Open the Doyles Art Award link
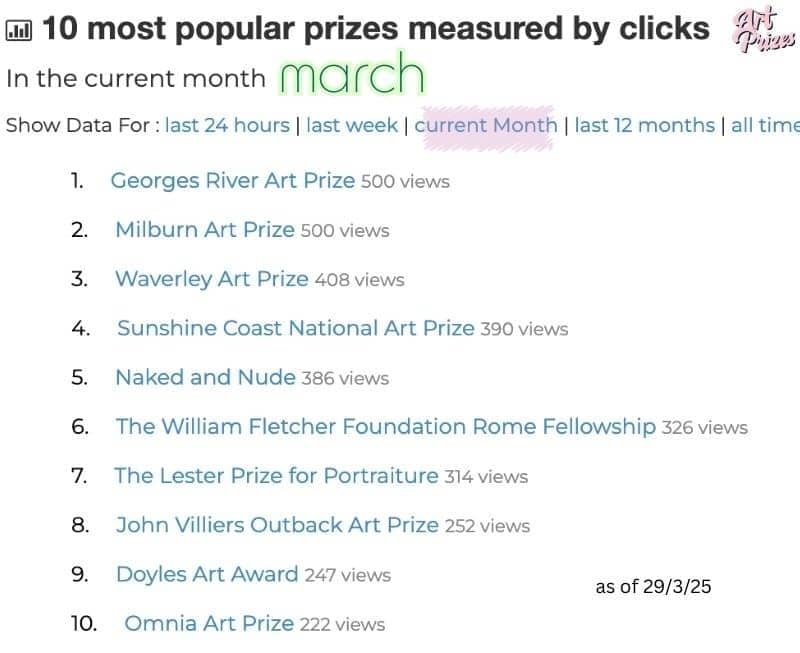This screenshot has width=800, height=653. click(x=207, y=574)
